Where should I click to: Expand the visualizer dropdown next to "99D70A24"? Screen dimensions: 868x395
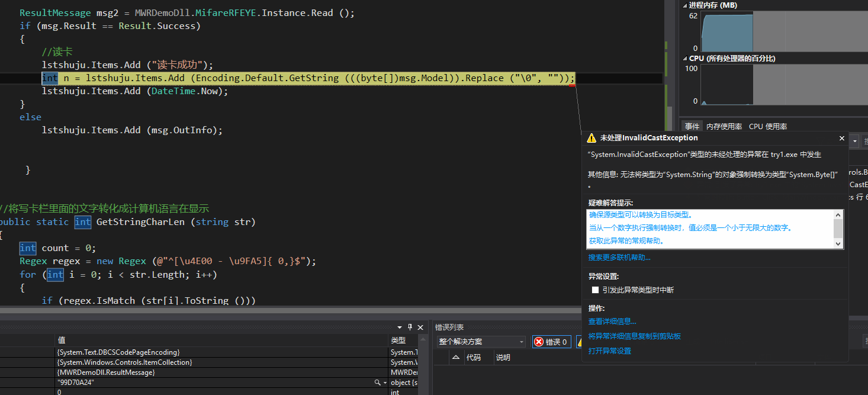tap(384, 383)
